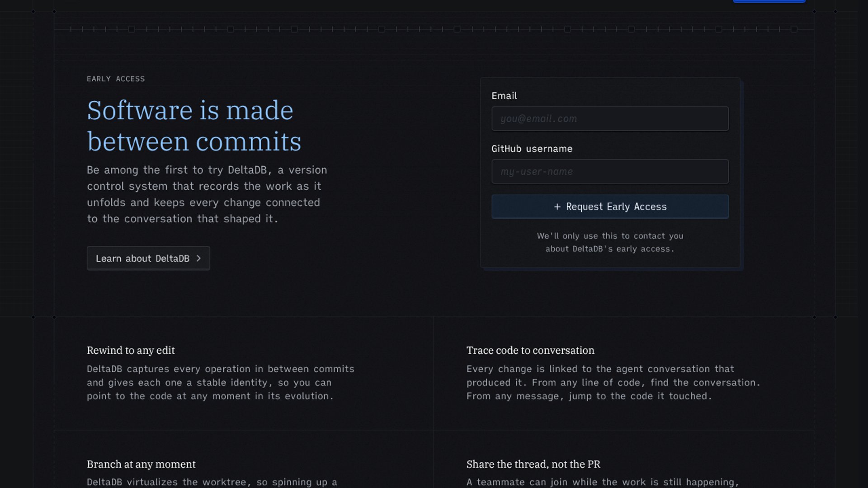Click the GitHub username label
Screen dimensions: 868x488
532,149
